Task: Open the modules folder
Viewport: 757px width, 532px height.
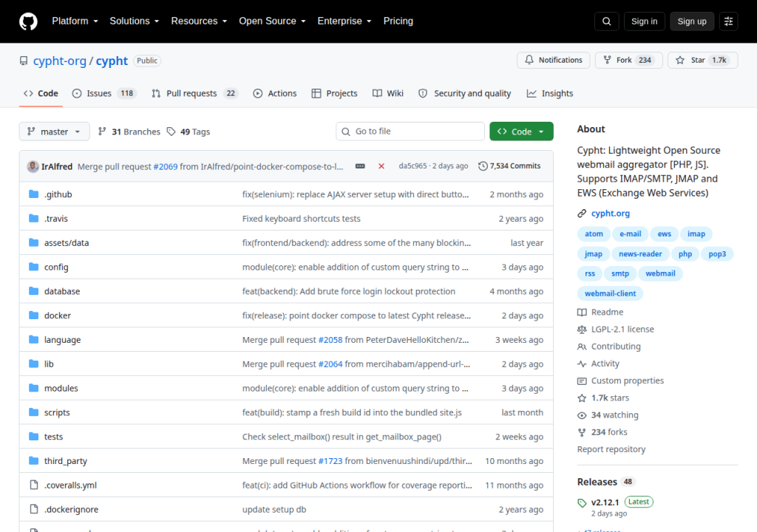Action: (x=61, y=388)
